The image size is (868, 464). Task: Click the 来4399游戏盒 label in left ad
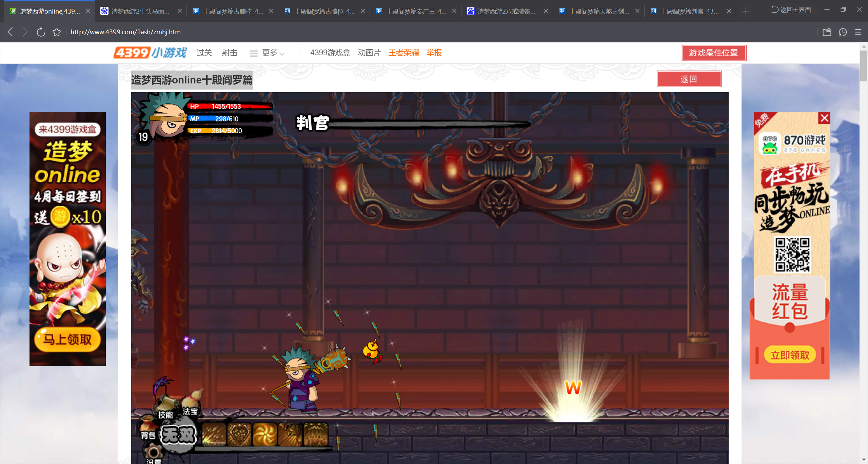(x=67, y=129)
